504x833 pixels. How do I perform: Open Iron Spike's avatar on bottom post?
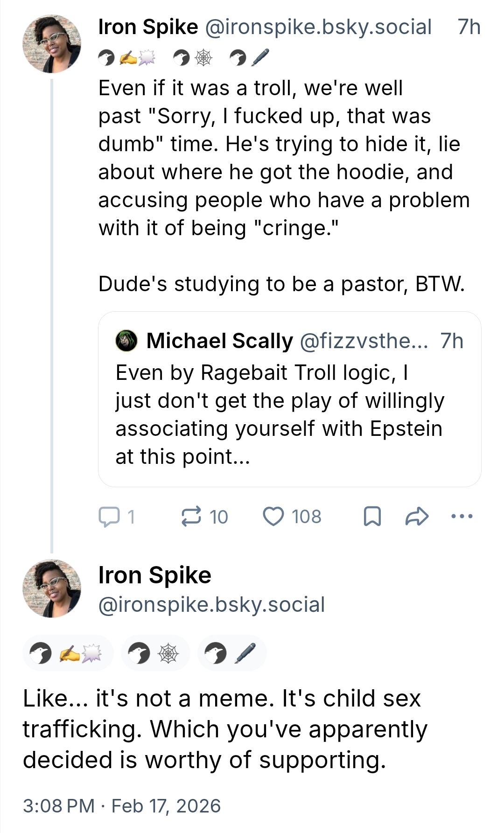pos(52,588)
